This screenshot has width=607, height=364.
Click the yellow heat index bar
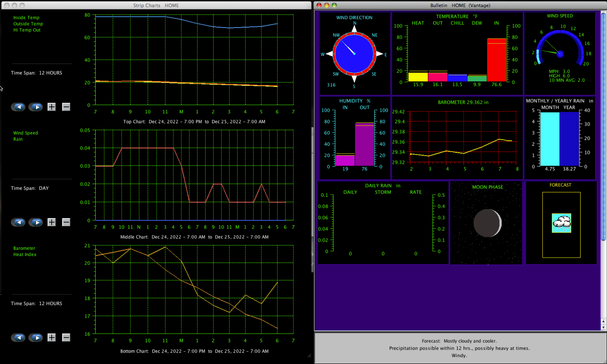418,76
